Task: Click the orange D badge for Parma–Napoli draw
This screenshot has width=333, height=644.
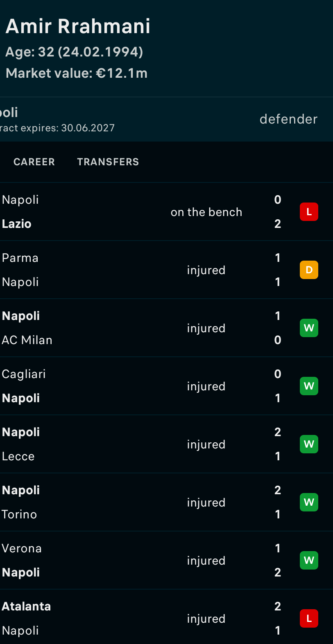Action: pos(309,270)
